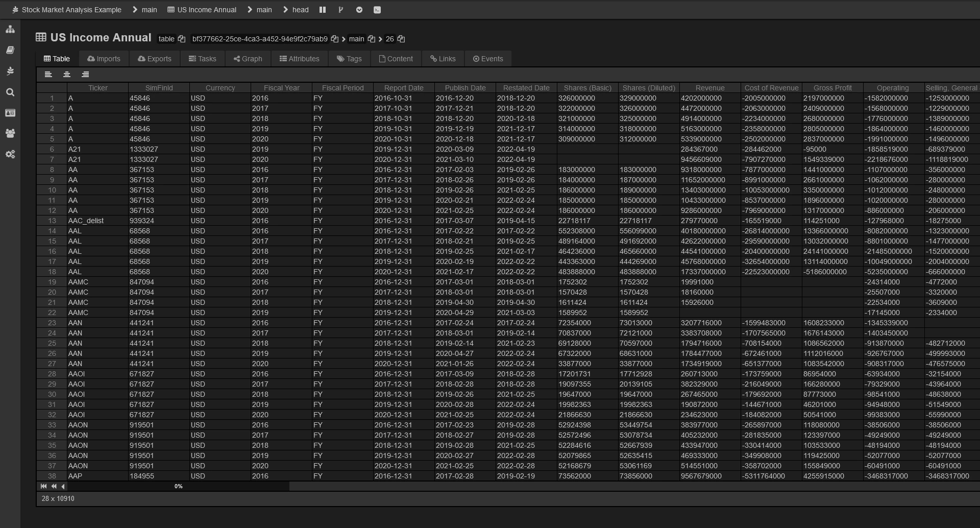Select the Table tab
The height and width of the screenshot is (528, 980).
pyautogui.click(x=57, y=59)
